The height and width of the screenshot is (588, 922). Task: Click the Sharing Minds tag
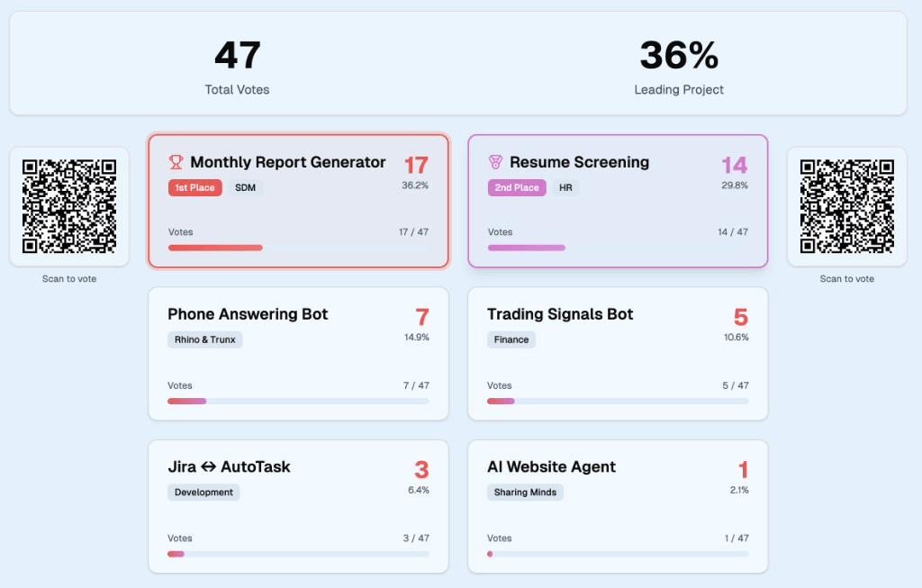[x=525, y=492]
